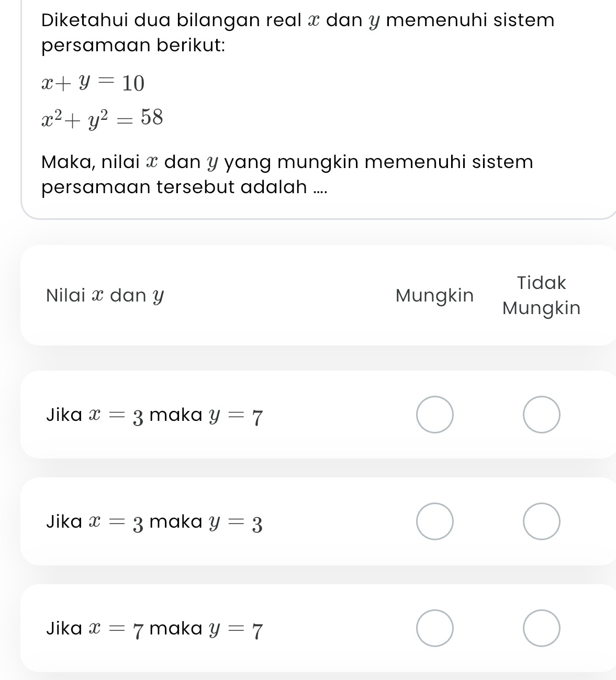
Task: Select Tidak Mungkin for "Jika x = 3 maka y = 7"
Action: pyautogui.click(x=542, y=415)
